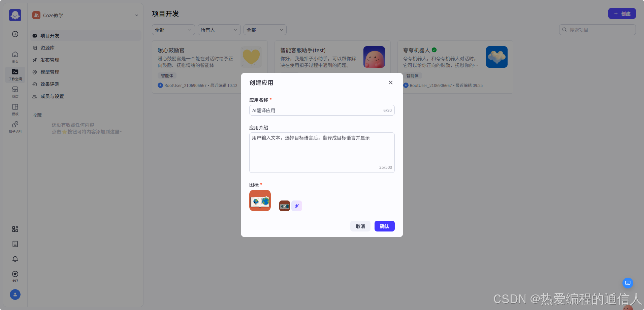
Task: Click the 应用名称 input field
Action: 322,110
